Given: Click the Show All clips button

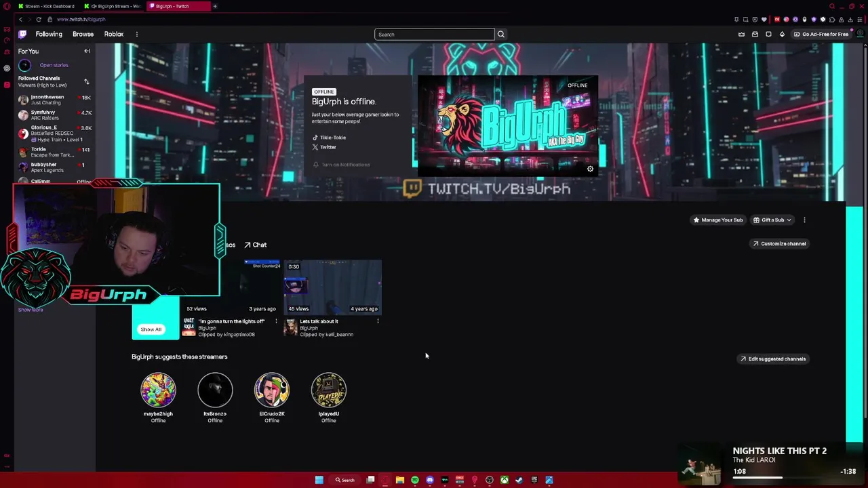Looking at the screenshot, I should 151,329.
